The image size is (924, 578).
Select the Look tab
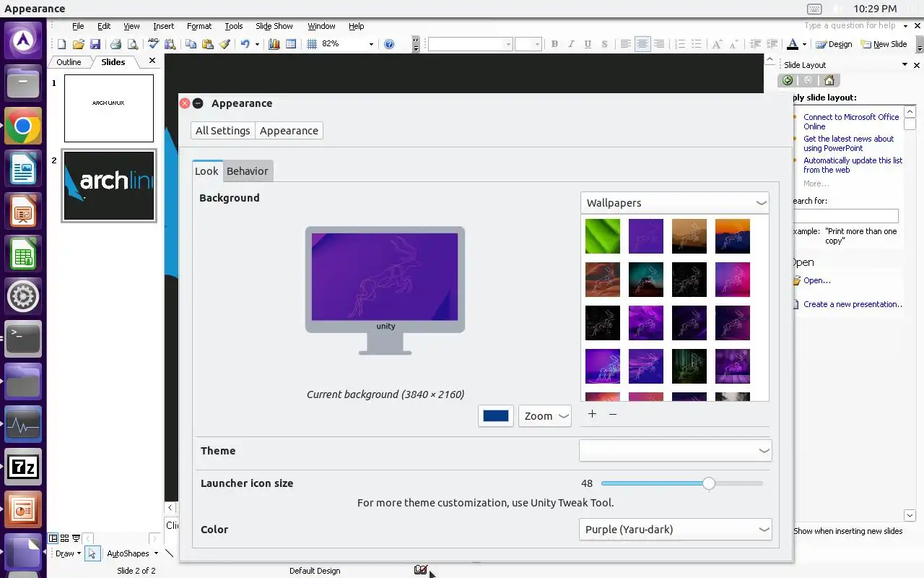(x=206, y=171)
